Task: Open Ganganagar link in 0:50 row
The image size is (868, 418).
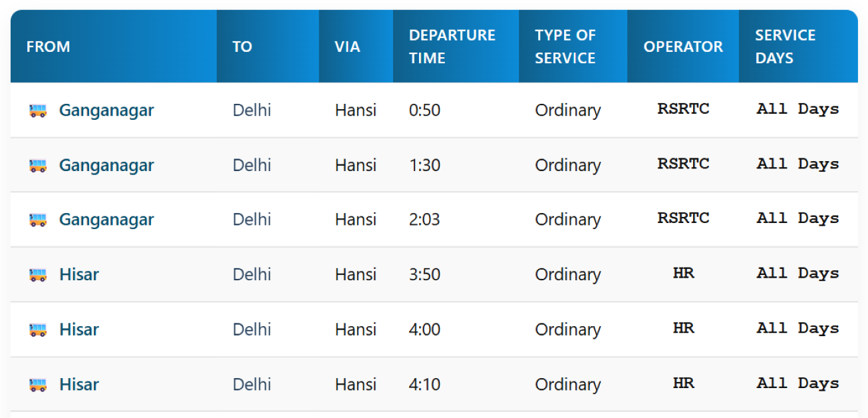Action: 106,110
